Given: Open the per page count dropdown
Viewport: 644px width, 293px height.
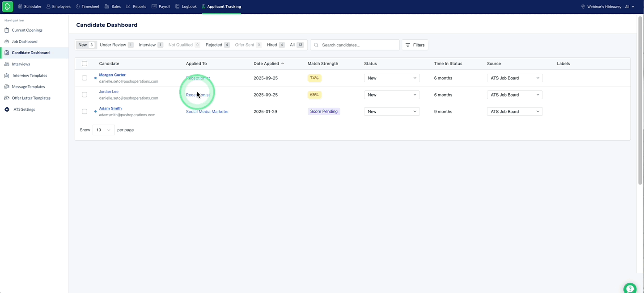Looking at the screenshot, I should pyautogui.click(x=104, y=130).
